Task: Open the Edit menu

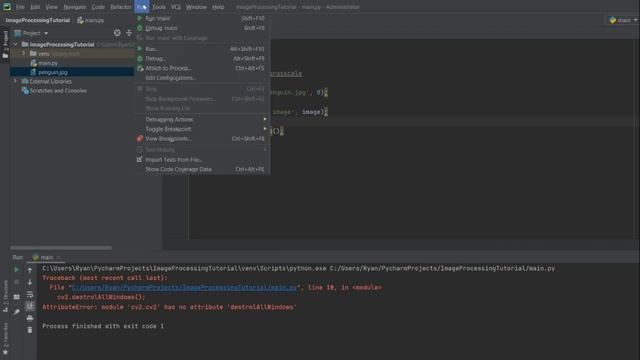Action: click(35, 7)
